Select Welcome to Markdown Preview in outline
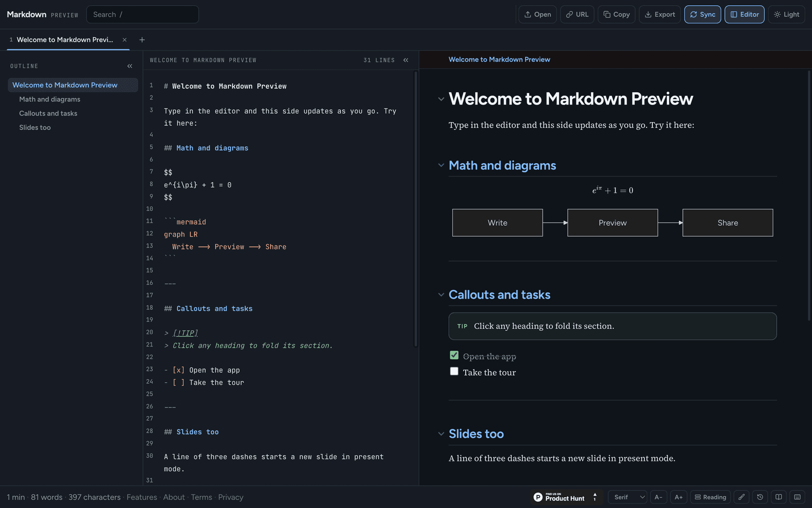Image resolution: width=812 pixels, height=508 pixels. click(x=73, y=85)
